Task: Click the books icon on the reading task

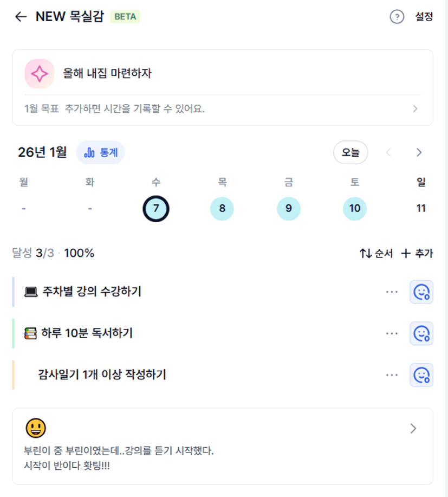Action: 31,333
